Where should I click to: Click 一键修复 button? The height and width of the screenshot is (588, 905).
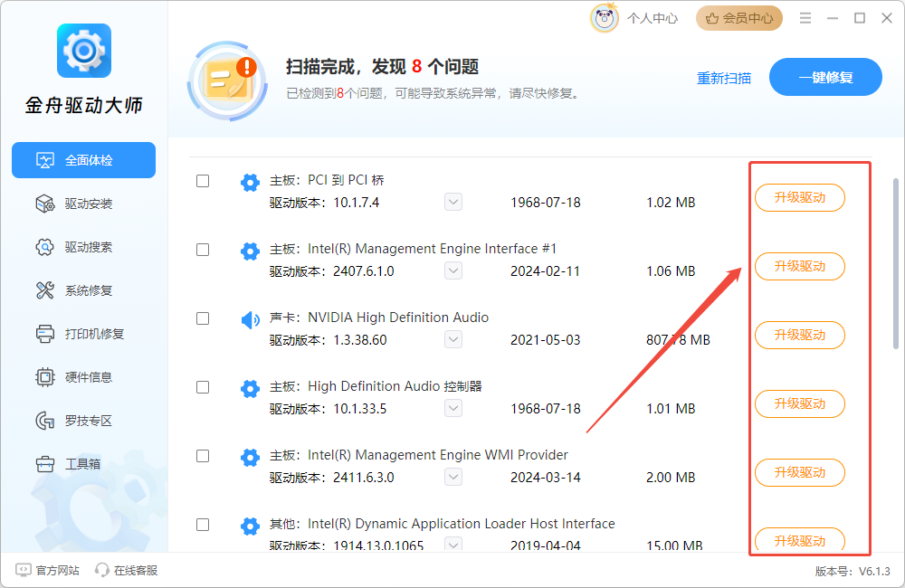(825, 77)
